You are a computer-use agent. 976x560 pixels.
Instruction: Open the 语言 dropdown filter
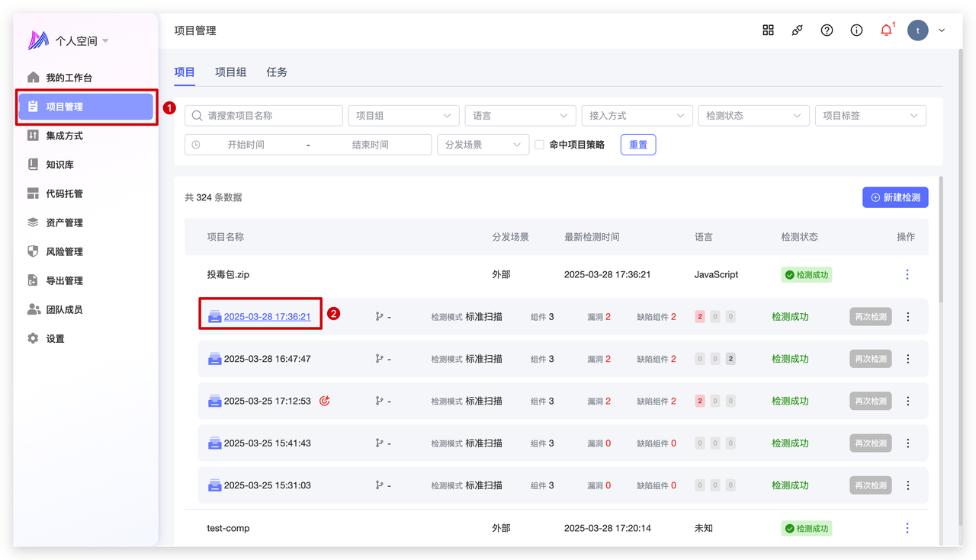[x=520, y=116]
